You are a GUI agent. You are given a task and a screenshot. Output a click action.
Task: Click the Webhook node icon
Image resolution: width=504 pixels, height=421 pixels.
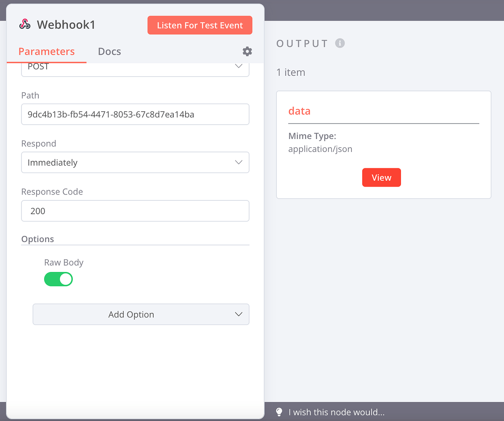[25, 24]
